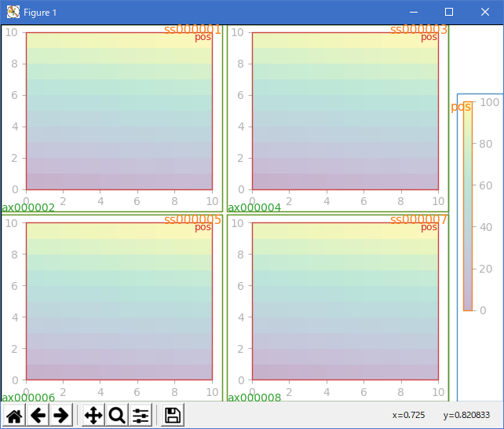Click inside the ss000005 heatmap plot
504x429 pixels.
[119, 301]
